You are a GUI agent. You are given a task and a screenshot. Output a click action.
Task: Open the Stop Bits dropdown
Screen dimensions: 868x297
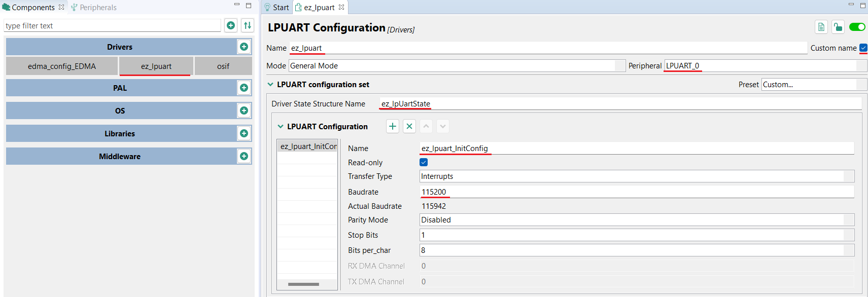point(637,235)
